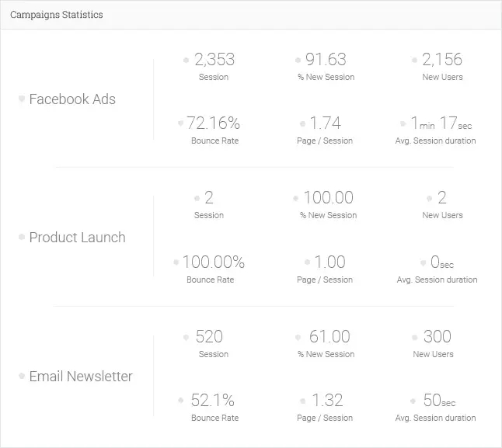Image resolution: width=502 pixels, height=448 pixels.
Task: Select the 91.63 % New Session value
Action: coord(326,60)
